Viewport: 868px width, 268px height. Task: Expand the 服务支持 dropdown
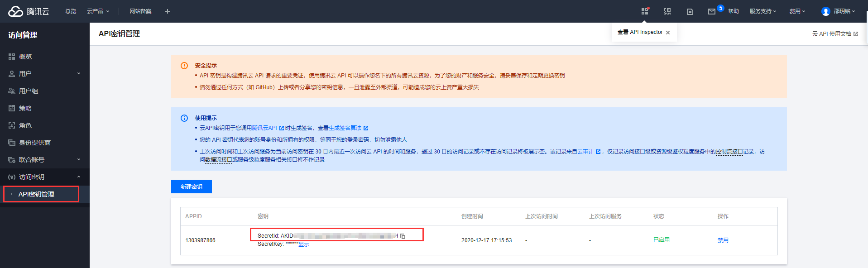pyautogui.click(x=763, y=11)
